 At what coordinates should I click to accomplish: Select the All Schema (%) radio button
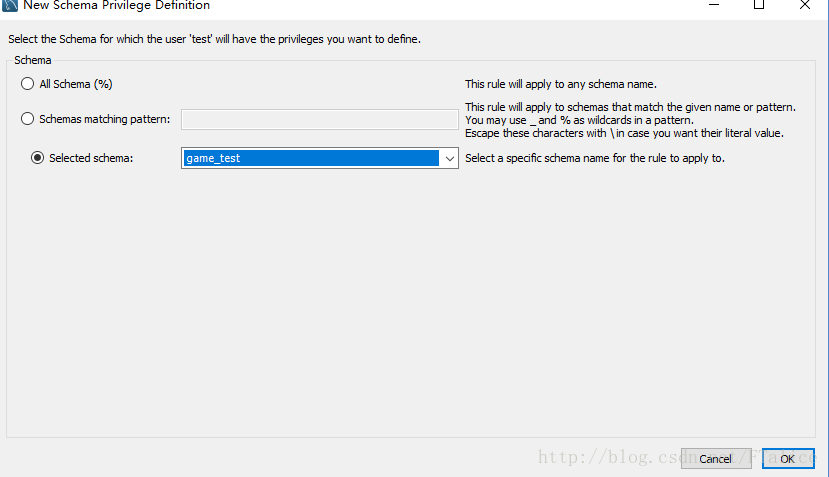(28, 84)
